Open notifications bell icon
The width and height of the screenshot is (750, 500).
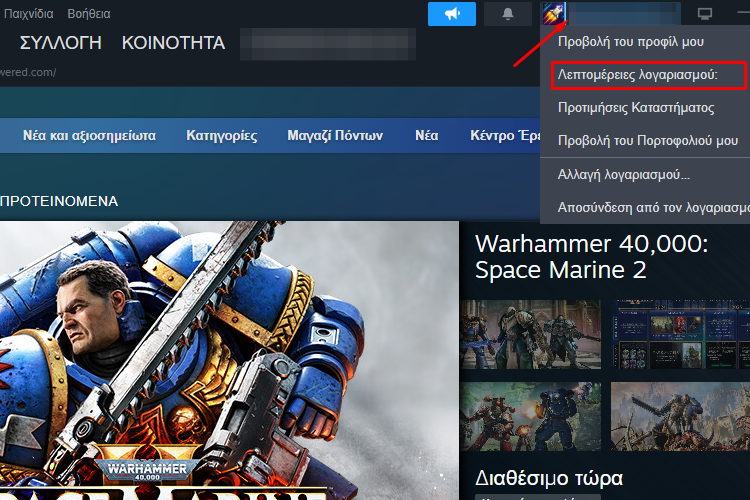(507, 14)
